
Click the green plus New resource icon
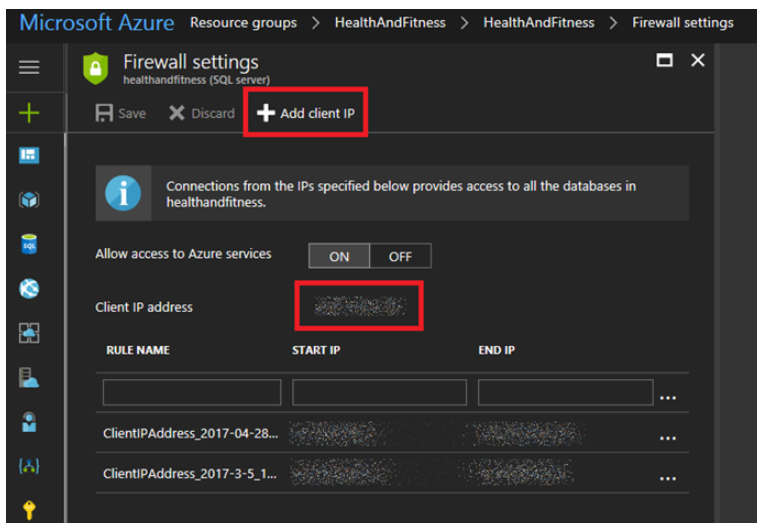tap(29, 113)
